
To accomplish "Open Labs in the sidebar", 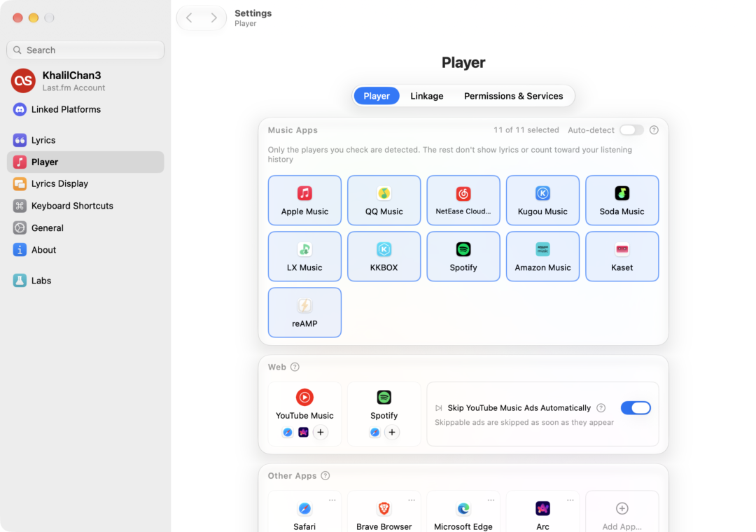I will click(85, 281).
